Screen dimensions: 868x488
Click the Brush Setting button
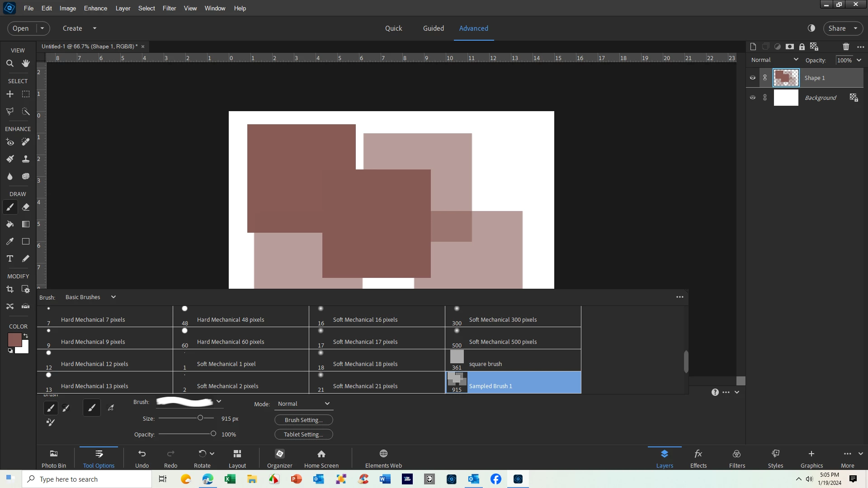303,420
